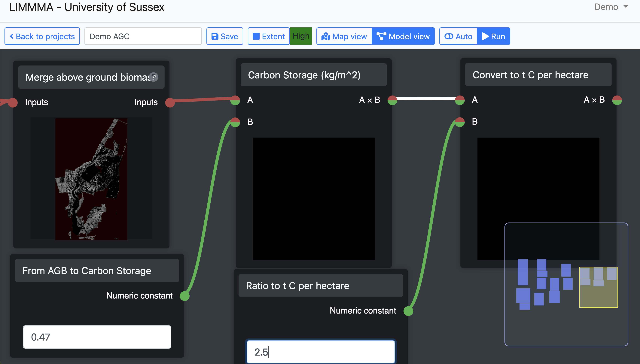Click help icon on Merge biomass node
The image size is (640, 364).
click(153, 77)
